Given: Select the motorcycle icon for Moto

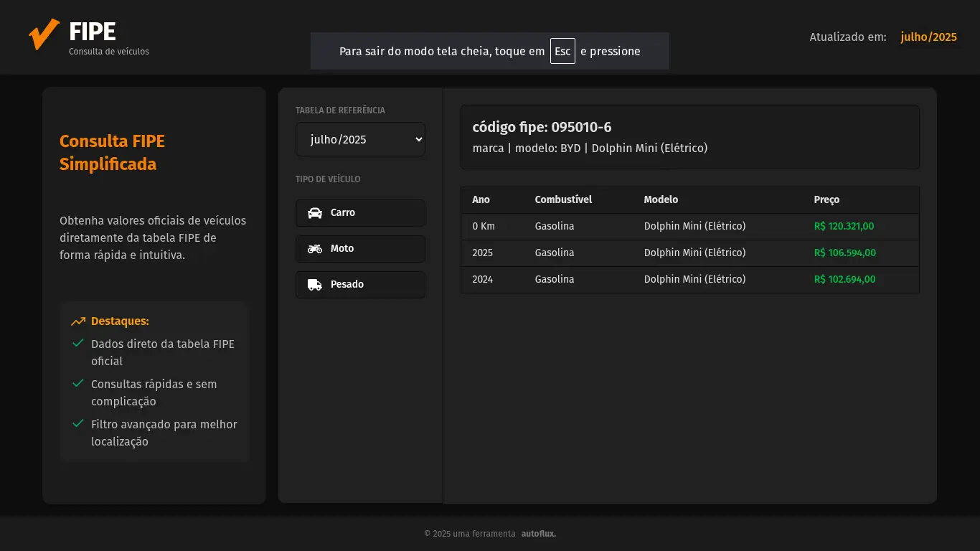Looking at the screenshot, I should click(315, 249).
